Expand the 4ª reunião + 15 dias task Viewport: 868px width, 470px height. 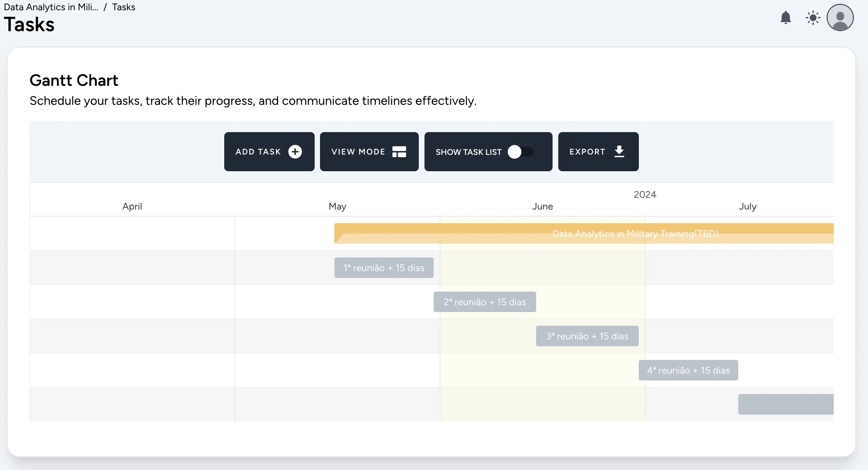(x=688, y=370)
